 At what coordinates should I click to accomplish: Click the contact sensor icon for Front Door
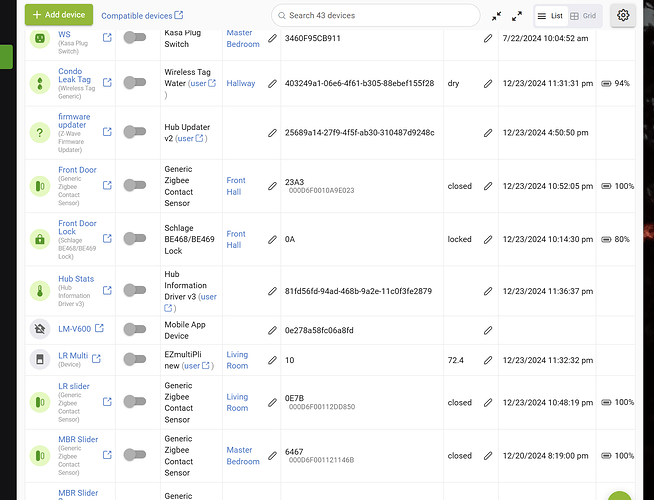(x=40, y=186)
